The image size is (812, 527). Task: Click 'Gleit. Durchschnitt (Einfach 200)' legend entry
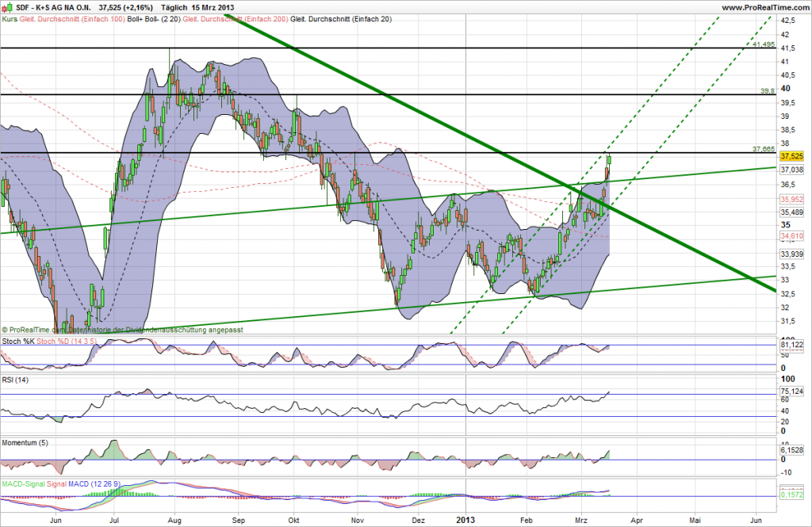[236, 18]
